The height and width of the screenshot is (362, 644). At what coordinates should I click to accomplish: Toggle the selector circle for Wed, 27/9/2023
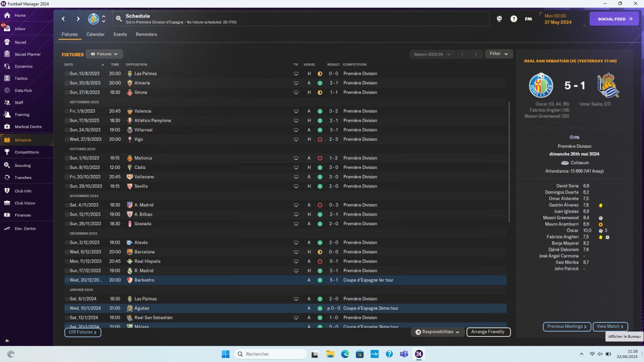click(67, 139)
